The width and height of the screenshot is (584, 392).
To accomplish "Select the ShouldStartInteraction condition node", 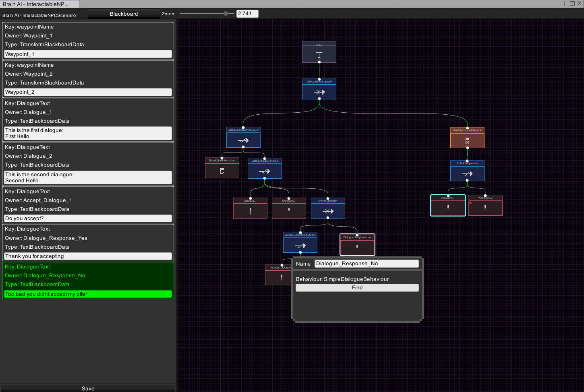I will pyautogui.click(x=222, y=168).
